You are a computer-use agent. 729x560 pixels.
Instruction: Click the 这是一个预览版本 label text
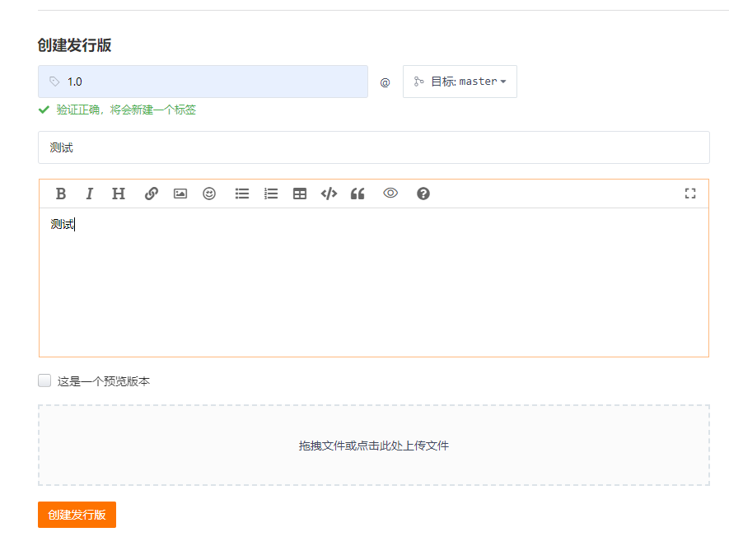pyautogui.click(x=104, y=381)
